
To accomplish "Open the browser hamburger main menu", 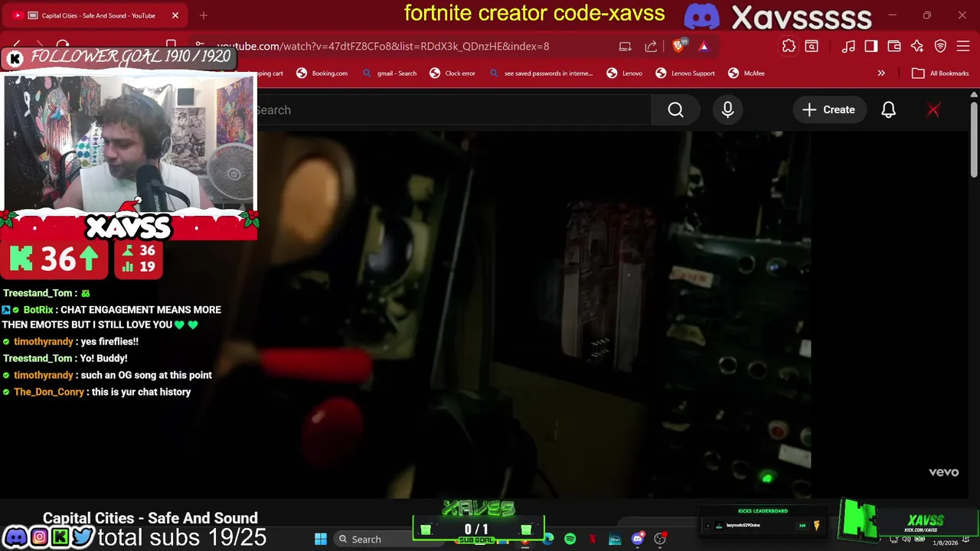I will [963, 46].
